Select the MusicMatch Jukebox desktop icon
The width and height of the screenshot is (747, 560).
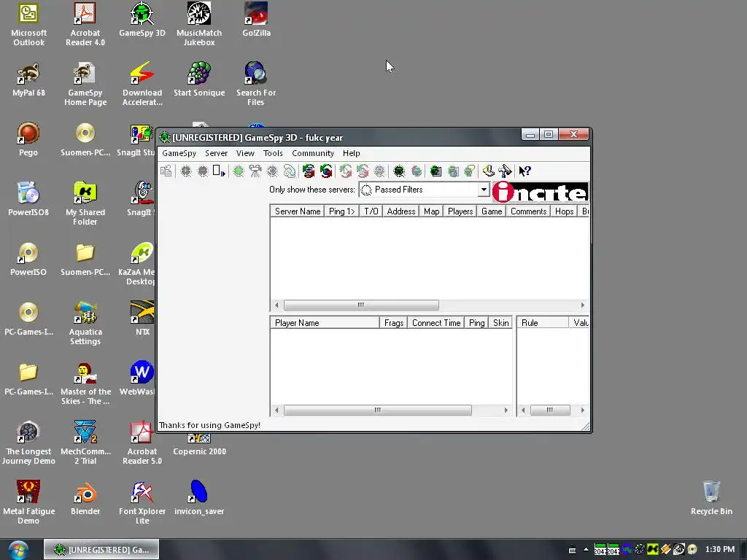coord(199,24)
